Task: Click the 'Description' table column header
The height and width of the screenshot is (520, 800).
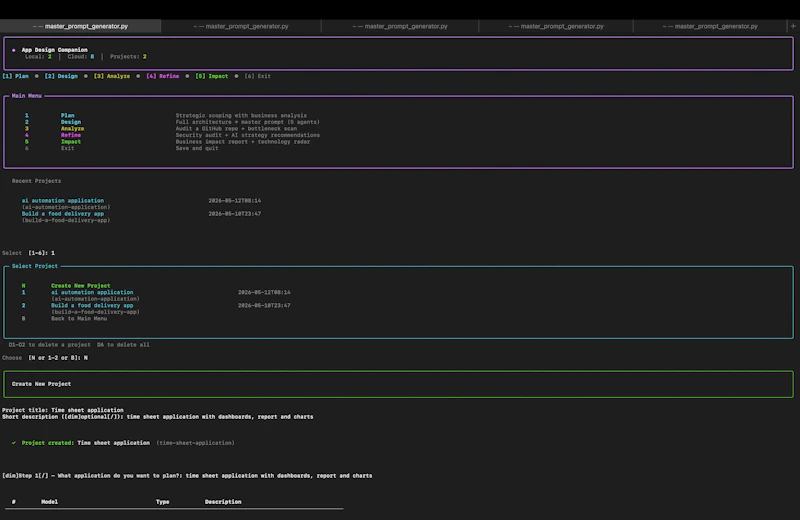Action: coord(223,502)
